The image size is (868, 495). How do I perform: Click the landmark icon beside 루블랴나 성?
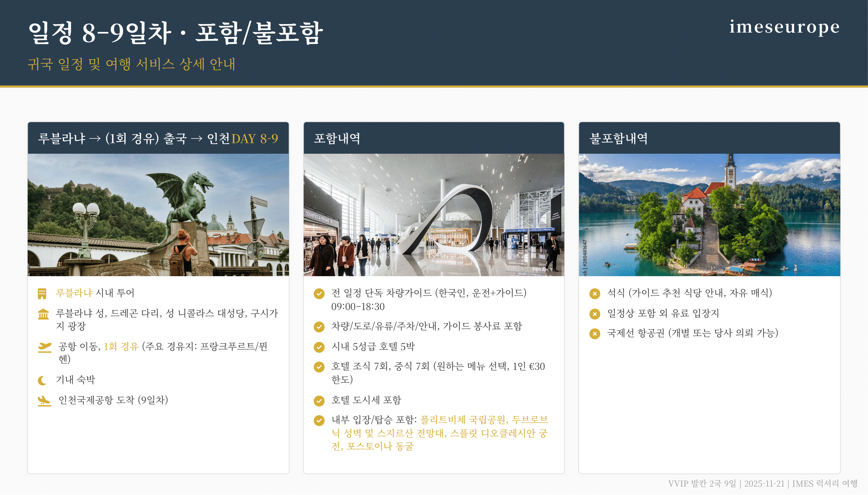click(43, 314)
